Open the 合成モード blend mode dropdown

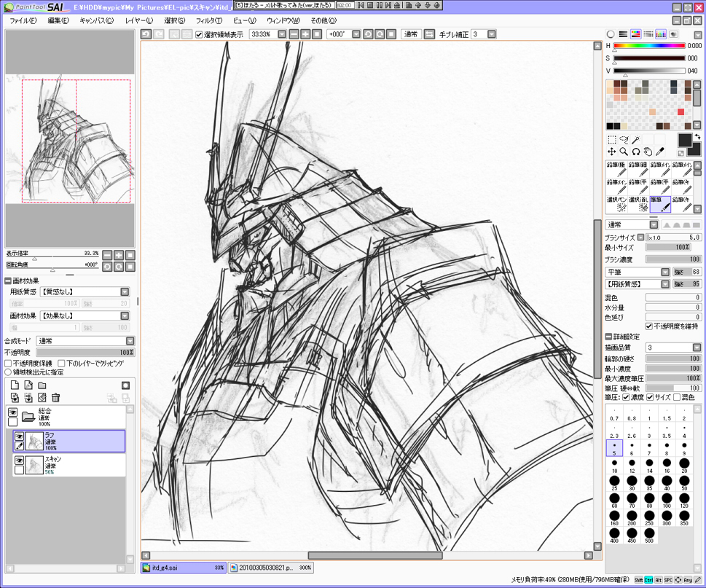[130, 341]
